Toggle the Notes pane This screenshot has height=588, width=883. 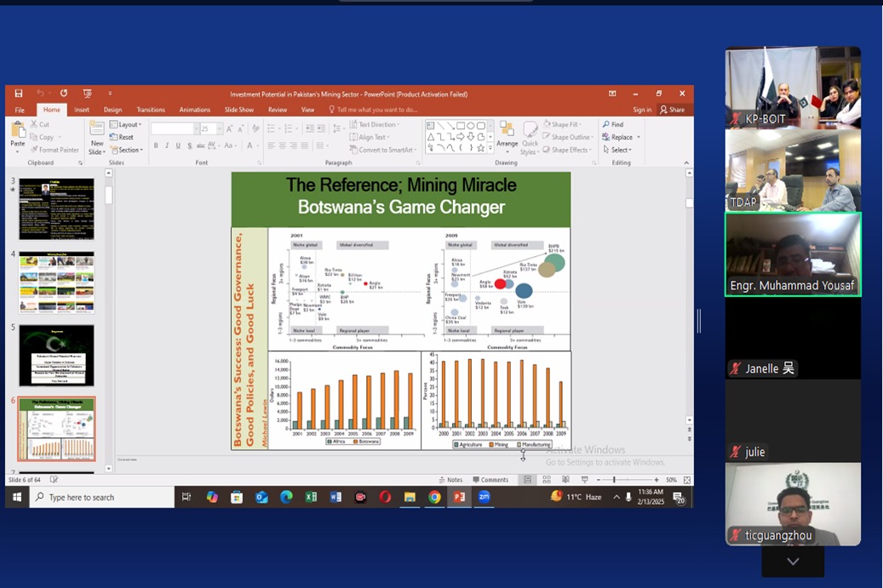pos(450,480)
